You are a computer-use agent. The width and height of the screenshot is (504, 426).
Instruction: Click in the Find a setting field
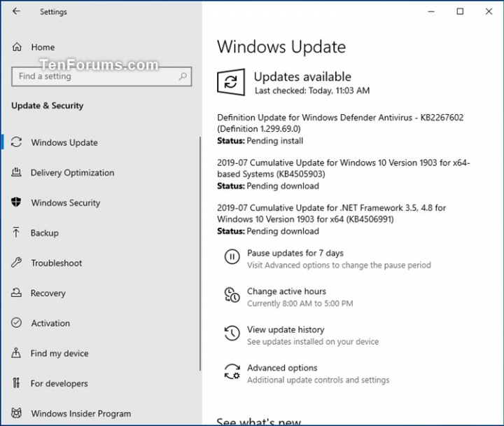pyautogui.click(x=101, y=76)
